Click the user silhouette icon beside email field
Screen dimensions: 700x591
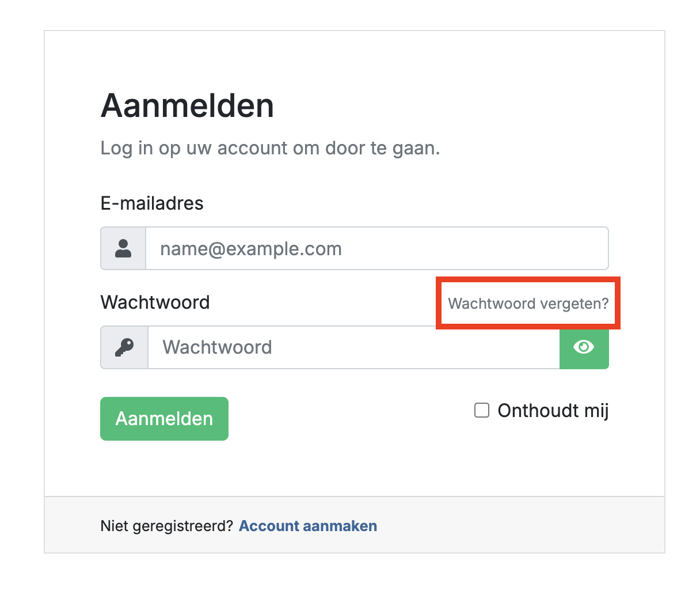coord(123,248)
